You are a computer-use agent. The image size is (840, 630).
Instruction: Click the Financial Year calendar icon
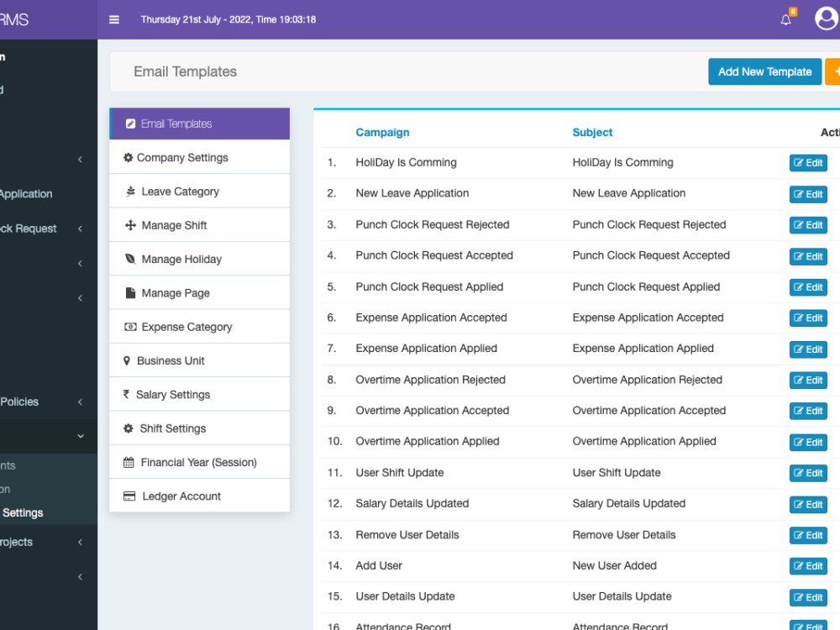(x=129, y=462)
